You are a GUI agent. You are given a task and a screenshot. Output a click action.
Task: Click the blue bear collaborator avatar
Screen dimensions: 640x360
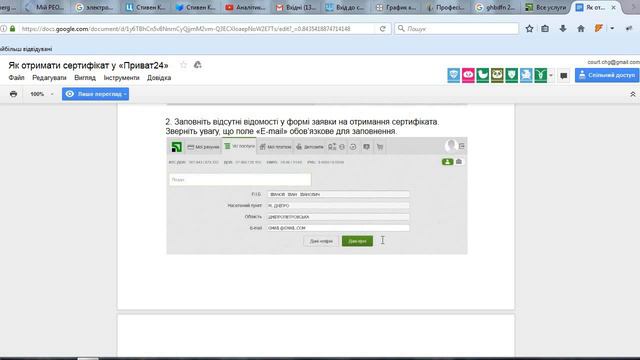pos(454,75)
